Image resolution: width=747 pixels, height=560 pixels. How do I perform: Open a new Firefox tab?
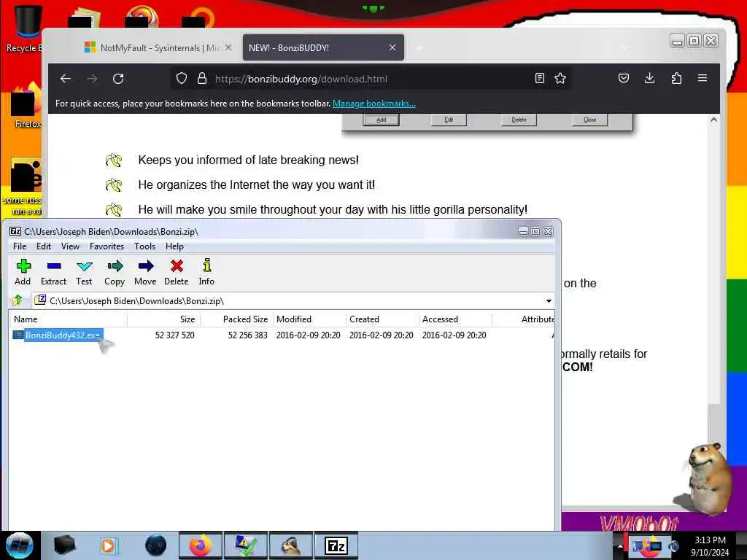[x=419, y=48]
